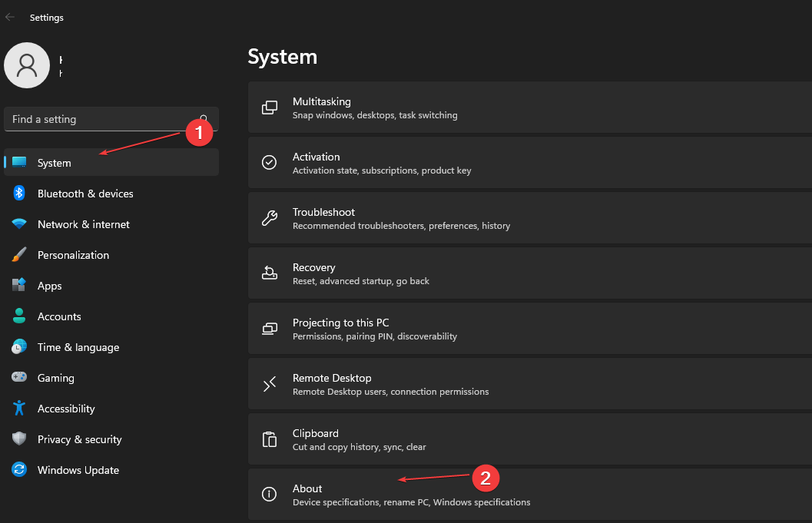
Task: Open Bluetooth & devices settings
Action: [85, 194]
